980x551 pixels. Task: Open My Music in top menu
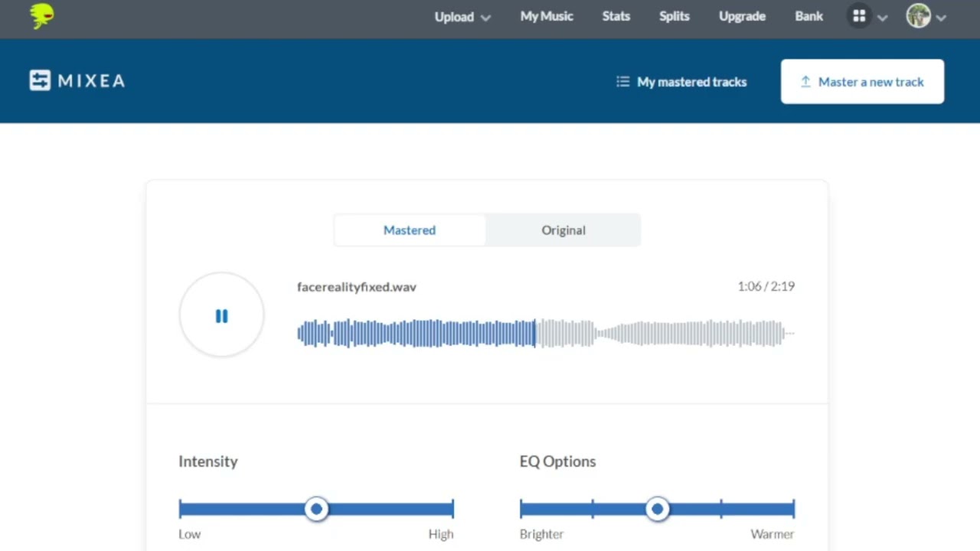pos(547,16)
